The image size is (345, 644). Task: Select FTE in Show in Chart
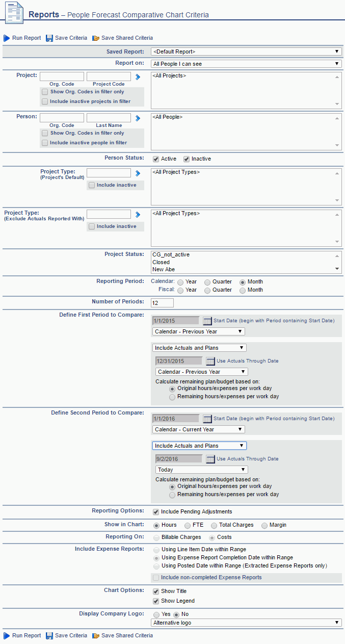pyautogui.click(x=188, y=525)
